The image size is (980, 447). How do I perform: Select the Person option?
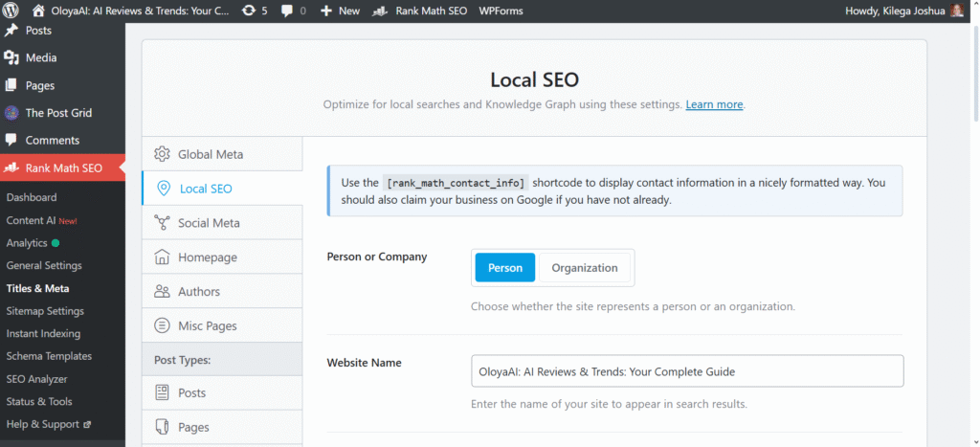505,268
